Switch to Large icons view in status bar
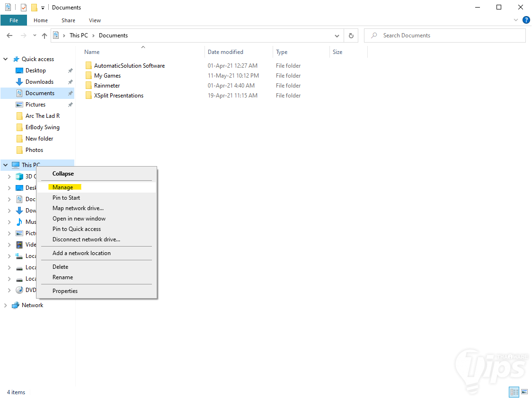 524,392
